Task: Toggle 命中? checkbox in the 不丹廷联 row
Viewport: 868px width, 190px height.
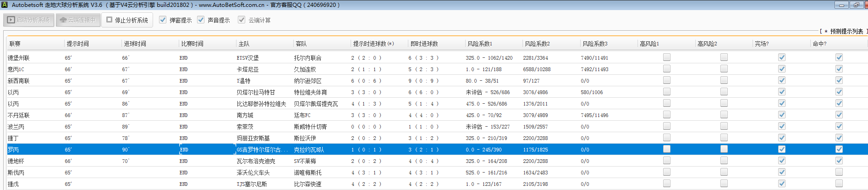Action: 839,115
